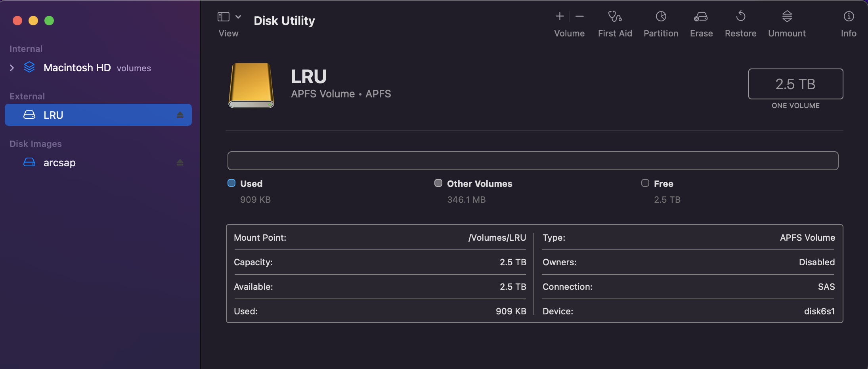Click the Macintosh HD layered volumes icon
Screen dimensions: 868x369
(29, 67)
